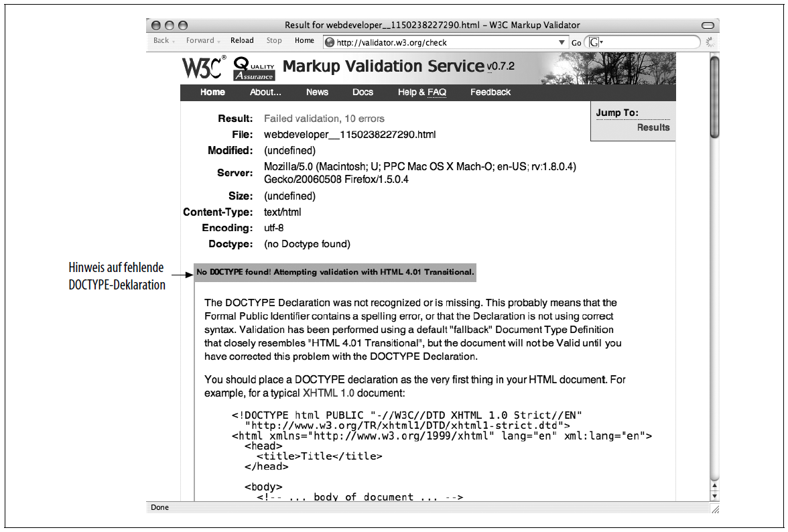Image resolution: width=788 pixels, height=532 pixels.
Task: Open the News nav item
Action: (317, 92)
